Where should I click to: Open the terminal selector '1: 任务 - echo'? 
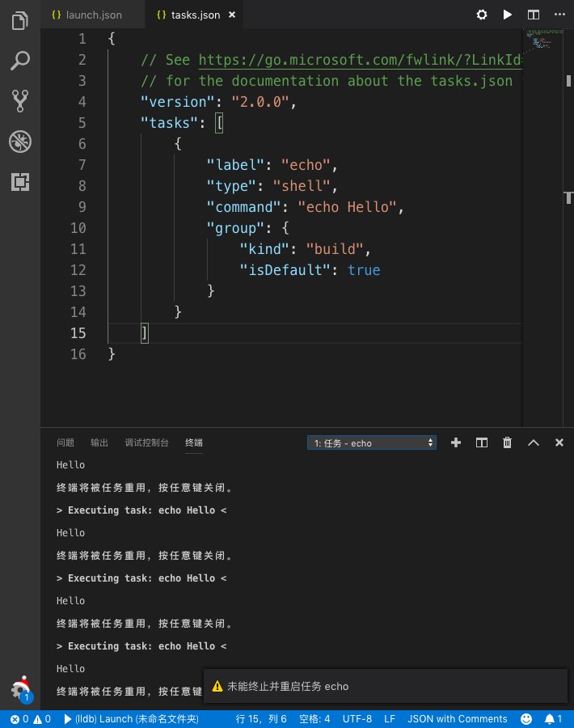[372, 442]
